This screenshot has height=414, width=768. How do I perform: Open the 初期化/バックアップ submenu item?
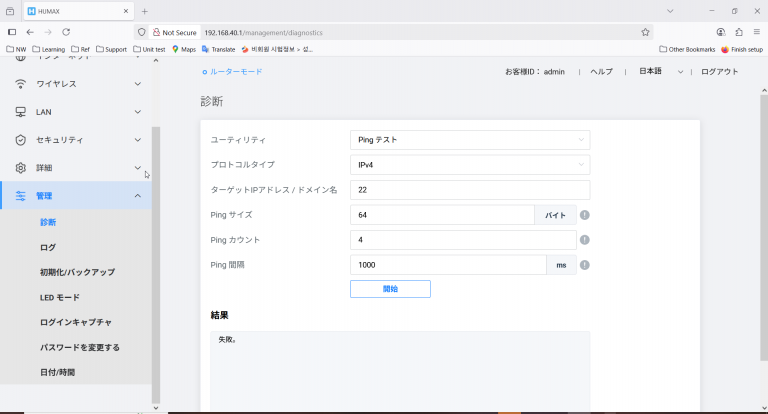[x=77, y=272]
